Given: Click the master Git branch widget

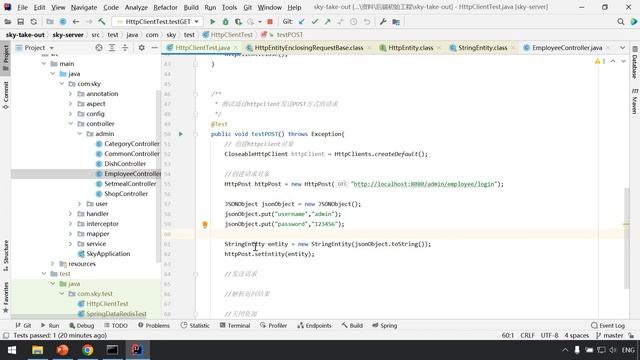Looking at the screenshot, I should pos(609,336).
